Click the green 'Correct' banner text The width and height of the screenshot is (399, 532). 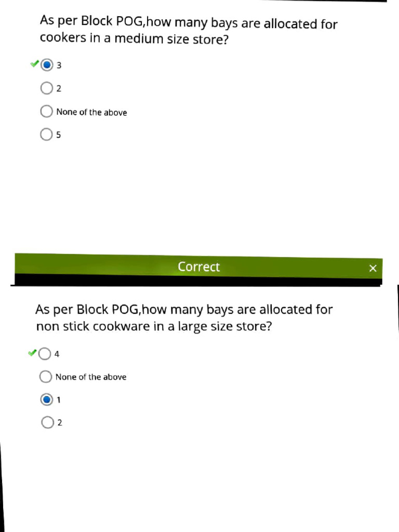click(198, 267)
